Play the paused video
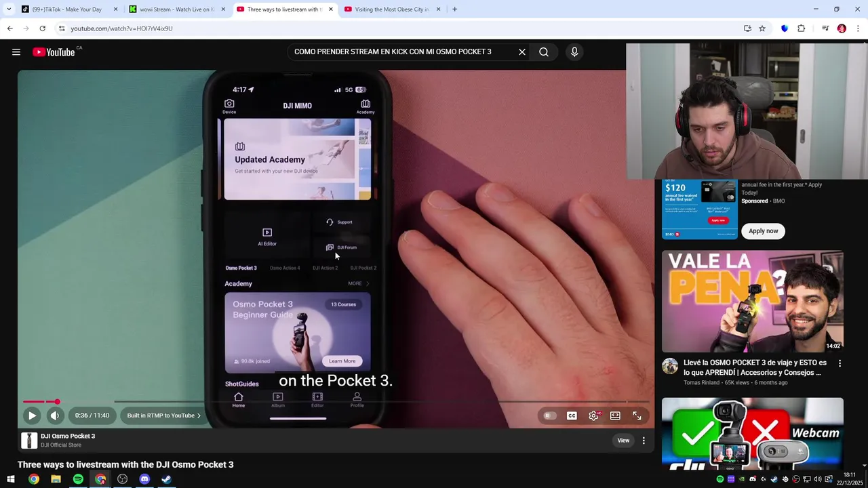The image size is (868, 488). tap(32, 415)
